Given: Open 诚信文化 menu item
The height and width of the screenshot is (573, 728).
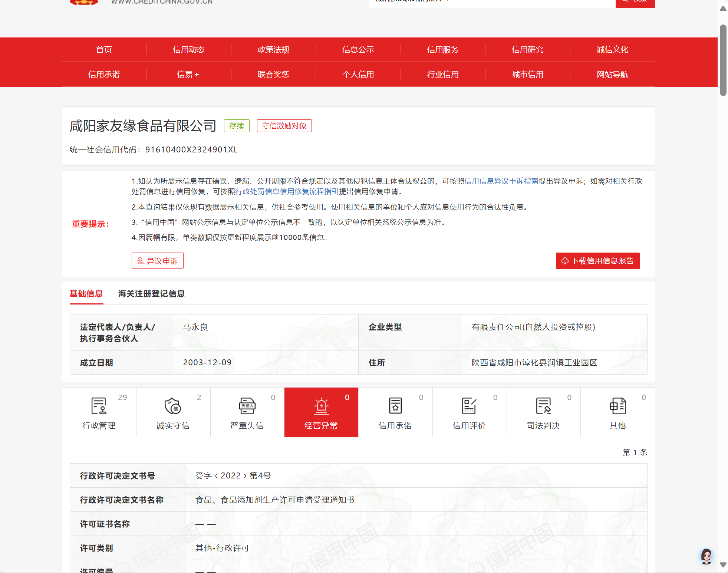Looking at the screenshot, I should pos(612,50).
